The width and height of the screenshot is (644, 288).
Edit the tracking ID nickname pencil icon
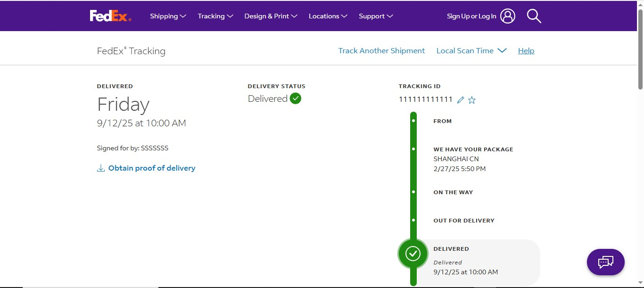(461, 99)
